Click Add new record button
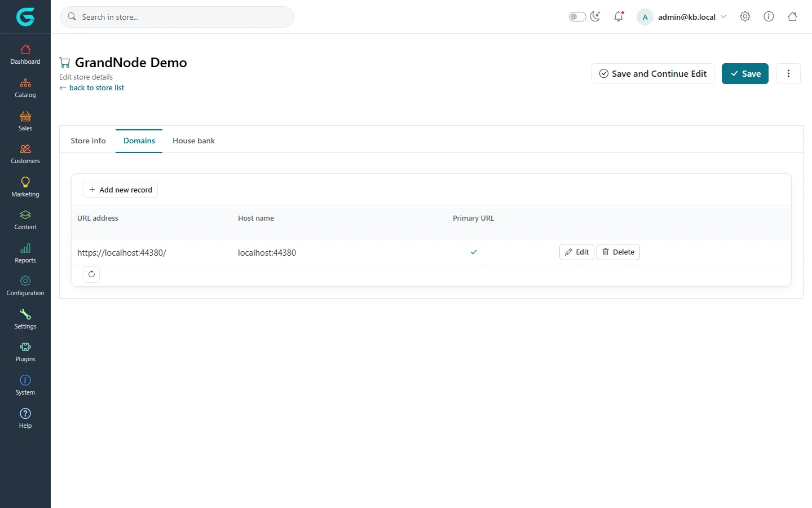 [121, 190]
